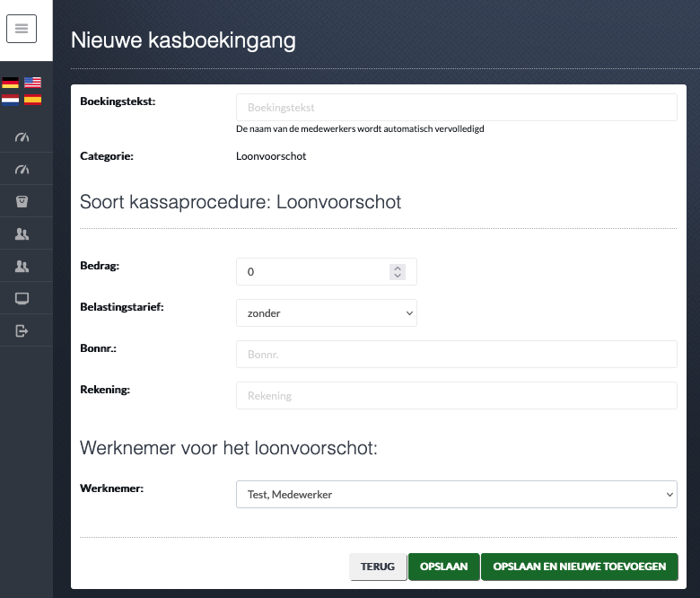Focus the Rekening input field
This screenshot has width=700, height=598.
point(456,396)
